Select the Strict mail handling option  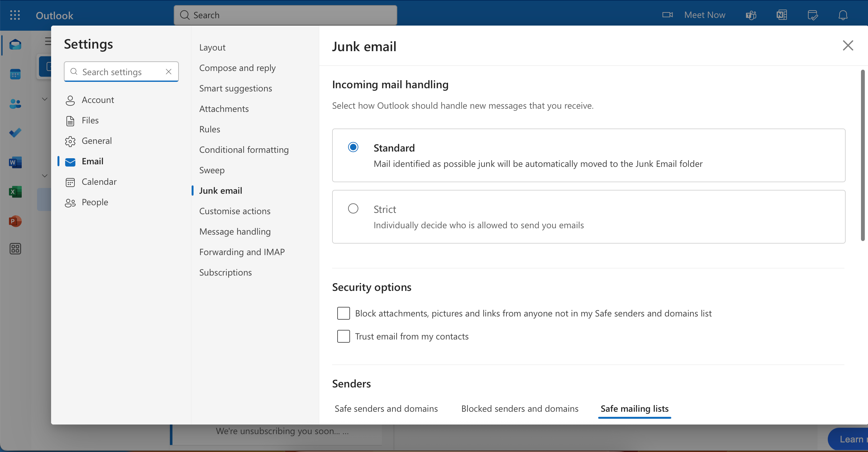coord(353,208)
